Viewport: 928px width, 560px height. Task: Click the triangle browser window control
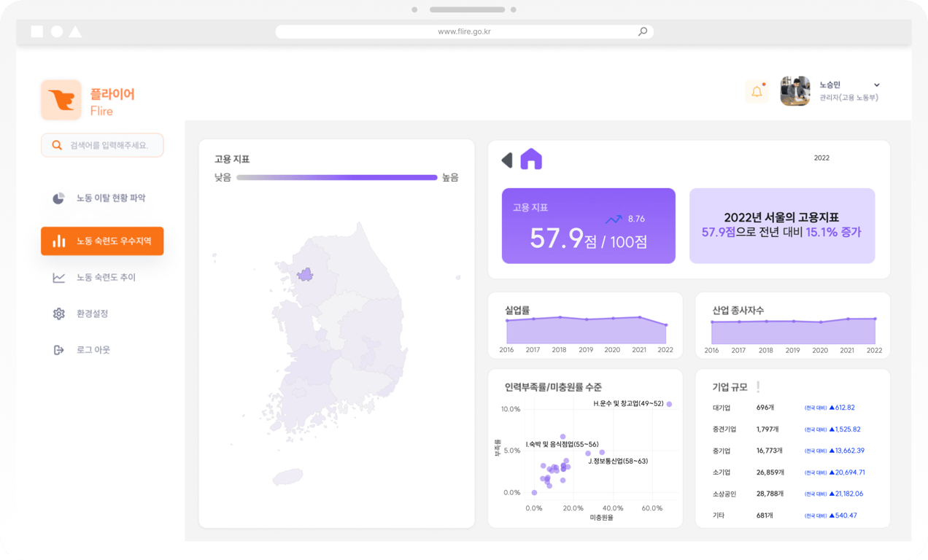pos(75,31)
